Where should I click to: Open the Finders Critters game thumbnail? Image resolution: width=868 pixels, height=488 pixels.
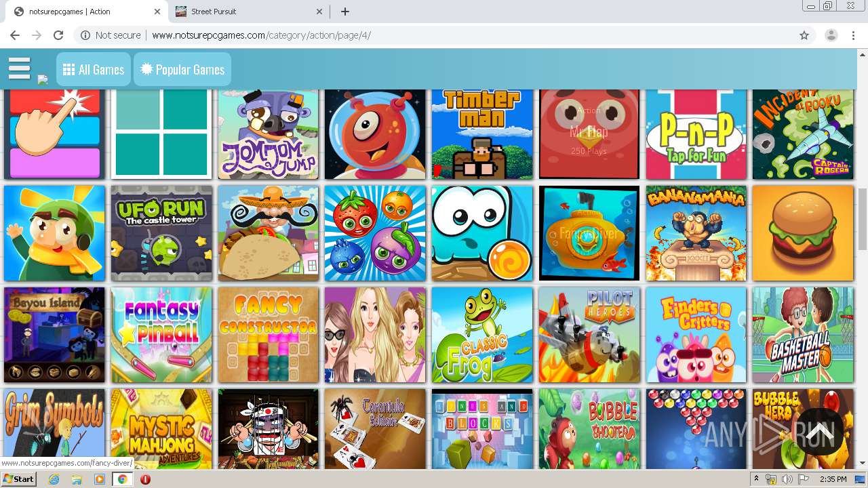point(696,335)
